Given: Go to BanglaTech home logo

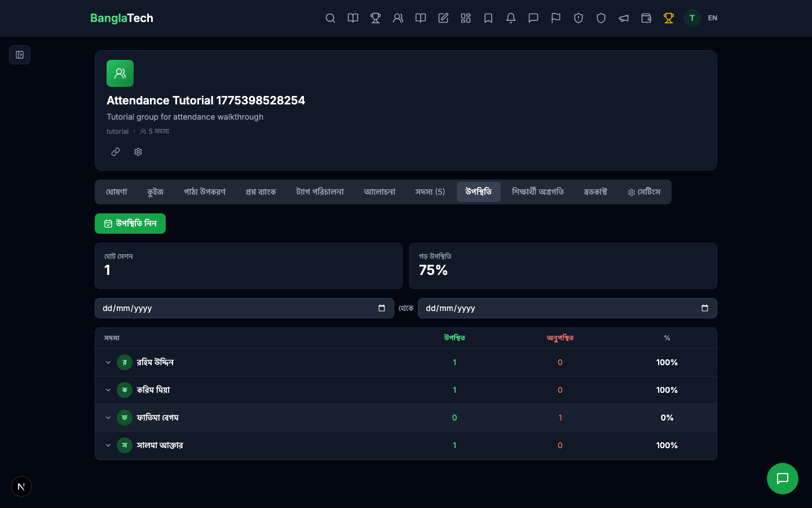Looking at the screenshot, I should tap(122, 18).
